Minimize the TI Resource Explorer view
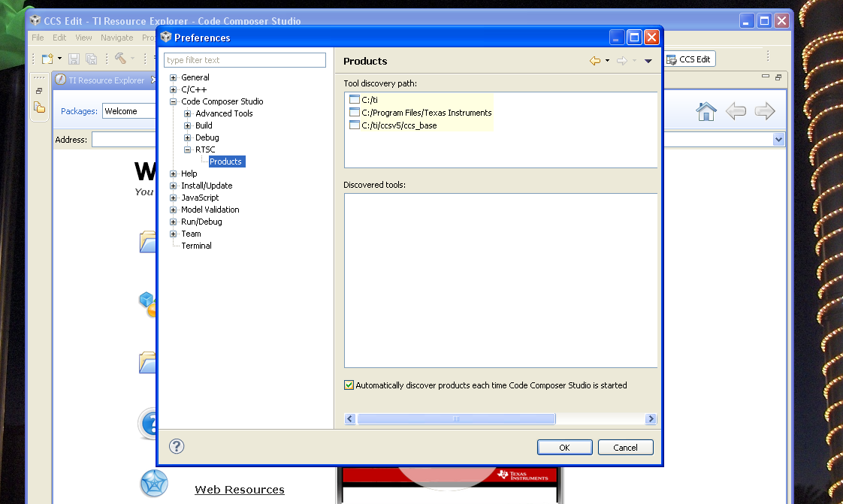The image size is (843, 504). (765, 77)
